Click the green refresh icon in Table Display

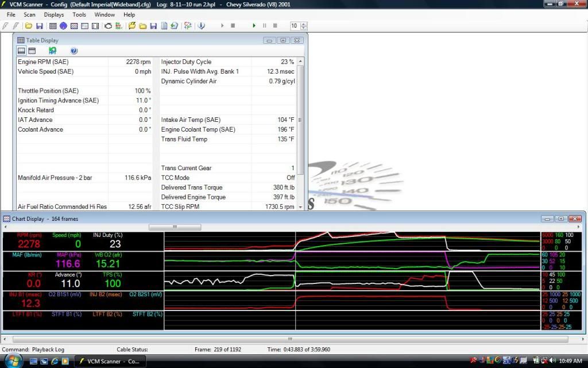pyautogui.click(x=53, y=51)
